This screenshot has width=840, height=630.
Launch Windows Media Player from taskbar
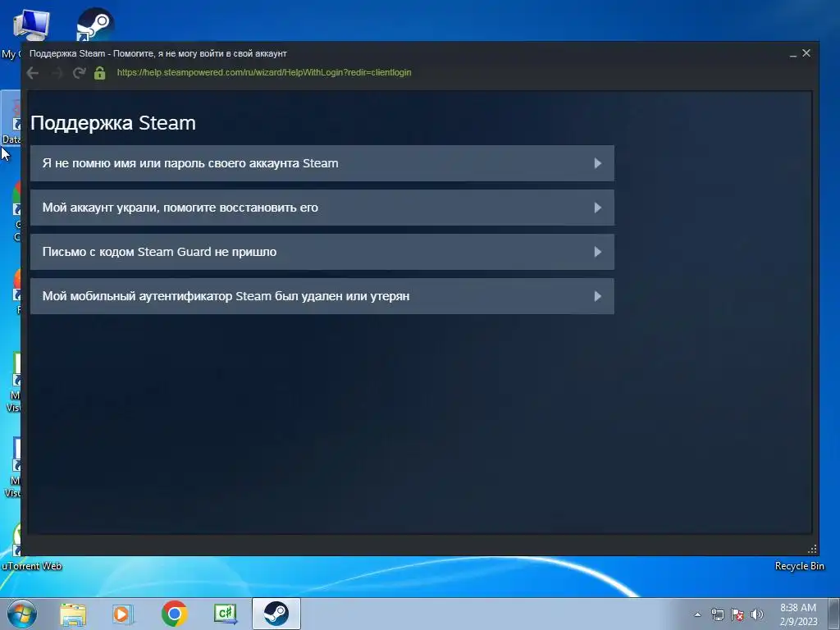tap(123, 614)
